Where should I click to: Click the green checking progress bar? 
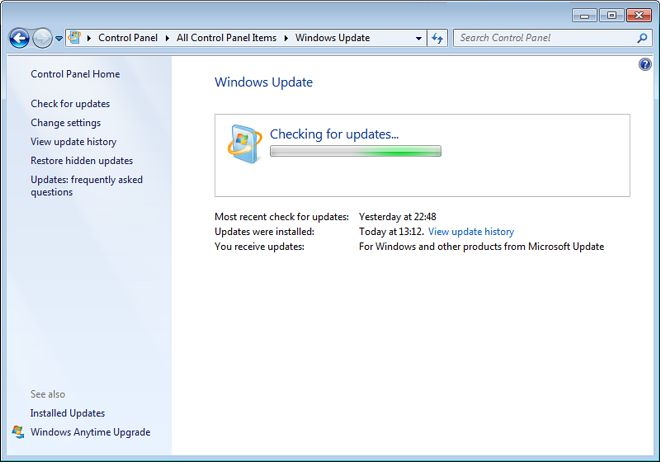355,151
